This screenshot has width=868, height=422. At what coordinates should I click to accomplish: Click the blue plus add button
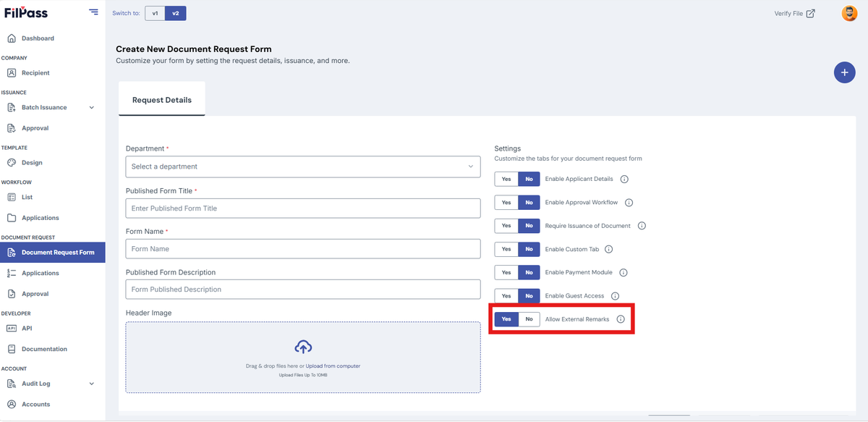[x=844, y=72]
